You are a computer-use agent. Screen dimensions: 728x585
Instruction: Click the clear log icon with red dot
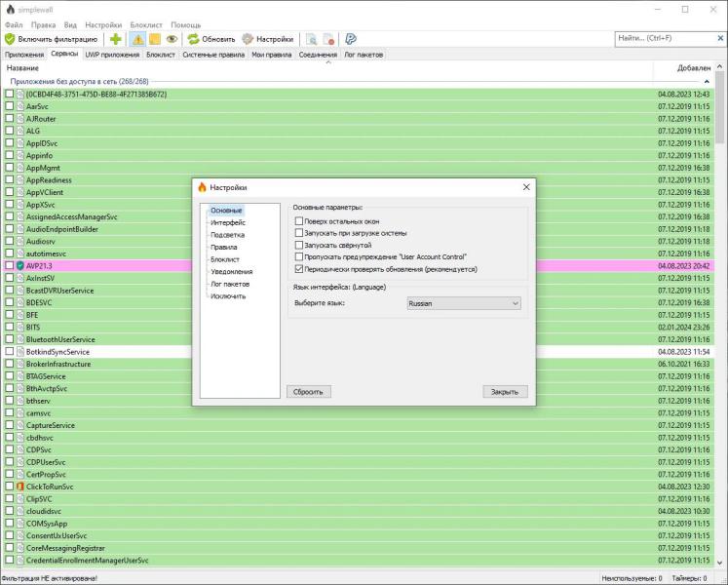[x=328, y=40]
